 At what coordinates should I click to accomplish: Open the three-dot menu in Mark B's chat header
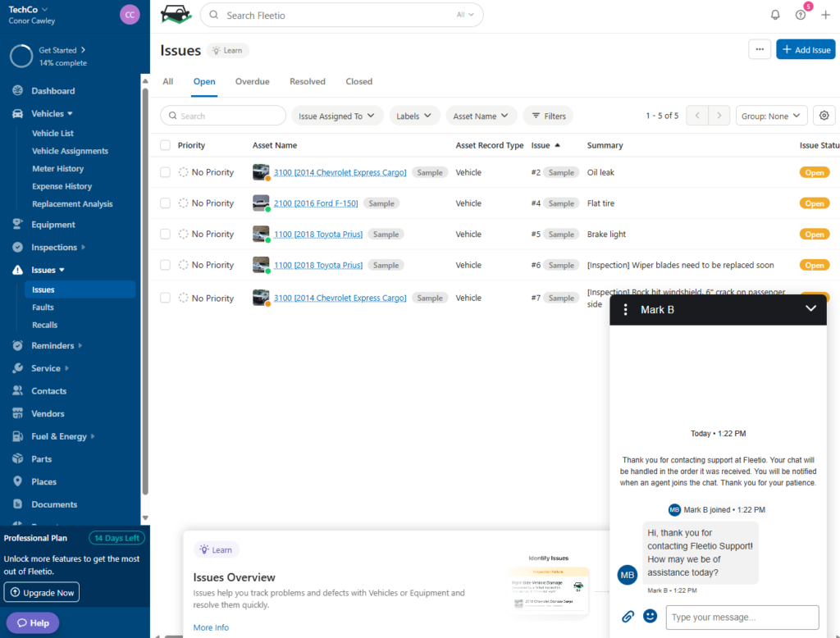point(626,309)
